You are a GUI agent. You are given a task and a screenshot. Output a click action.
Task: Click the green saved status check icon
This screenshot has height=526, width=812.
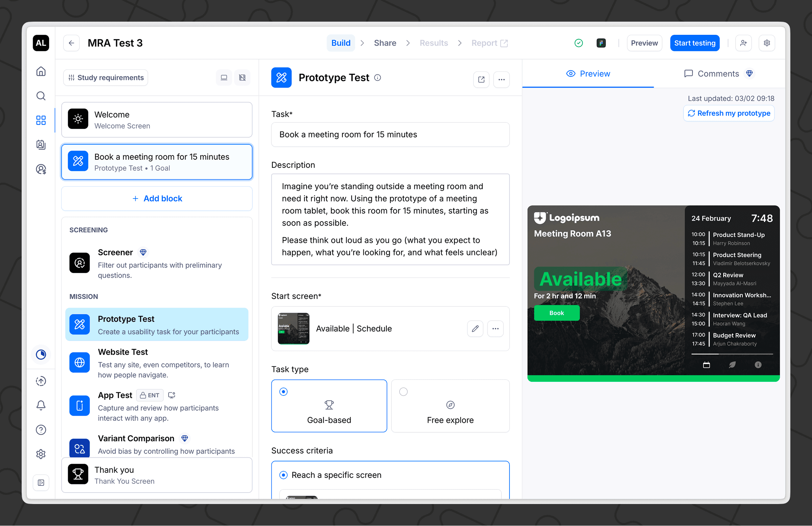(x=579, y=43)
